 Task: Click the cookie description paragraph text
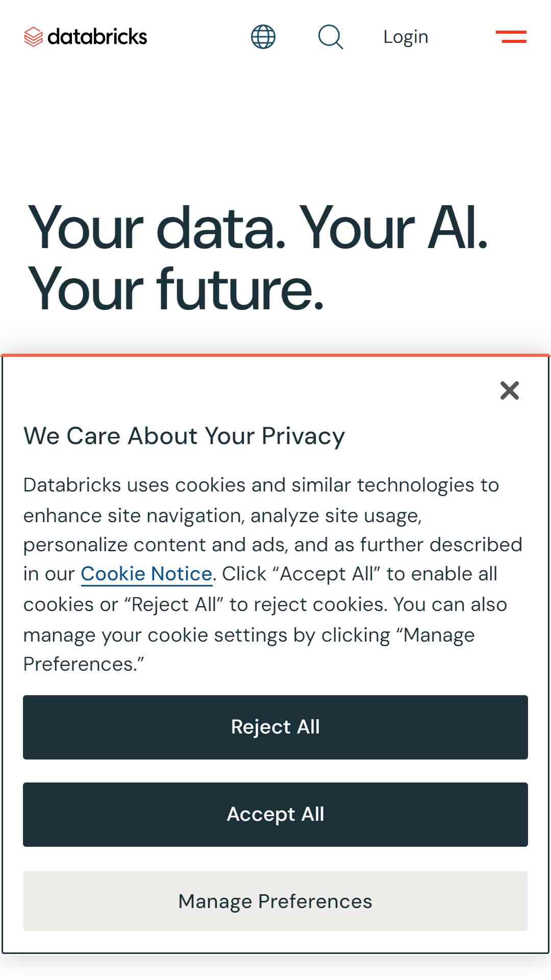coord(273,574)
